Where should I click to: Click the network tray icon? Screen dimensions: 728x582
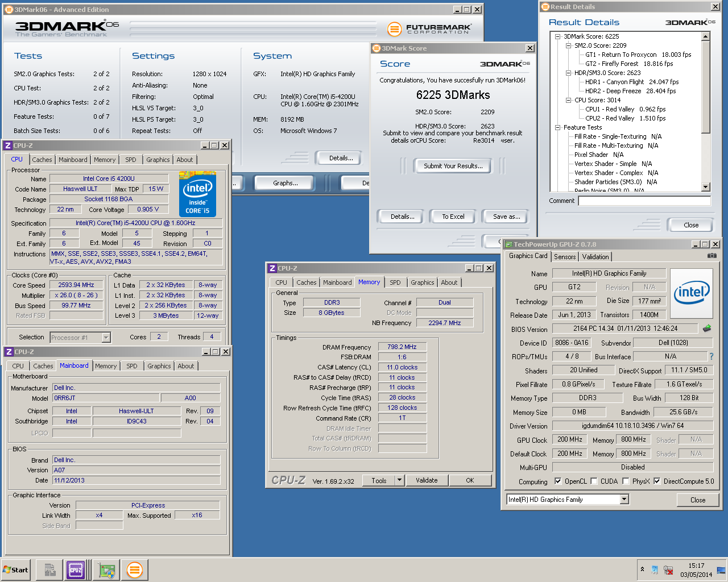tap(669, 570)
